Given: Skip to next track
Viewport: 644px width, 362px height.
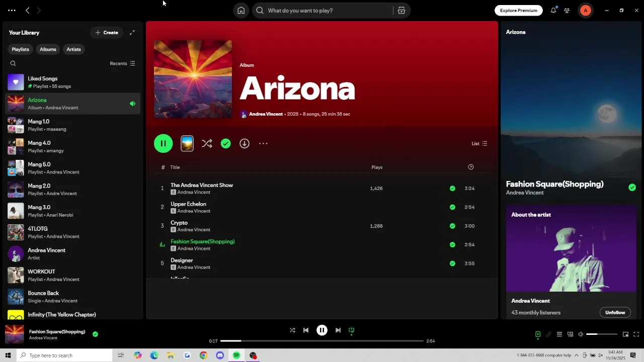Looking at the screenshot, I should tap(338, 330).
